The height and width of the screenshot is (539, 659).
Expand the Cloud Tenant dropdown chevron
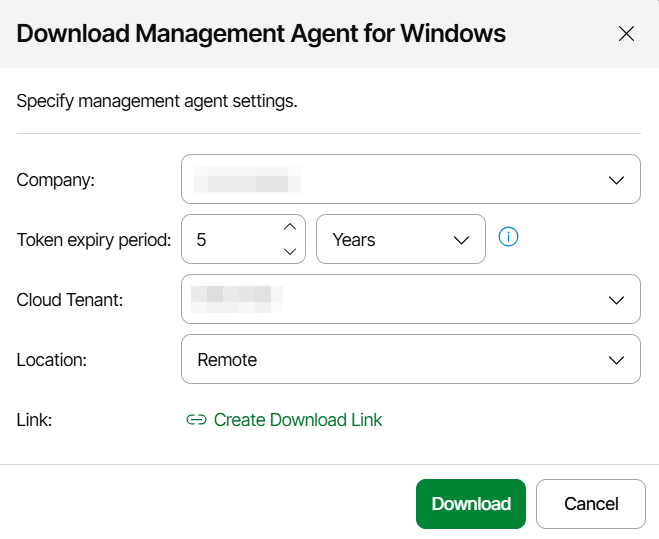616,300
